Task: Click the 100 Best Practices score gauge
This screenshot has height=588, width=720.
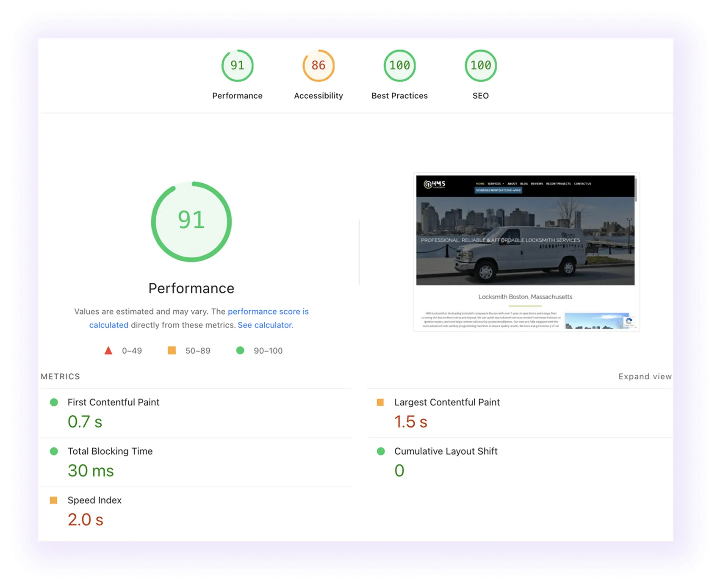Action: [399, 66]
